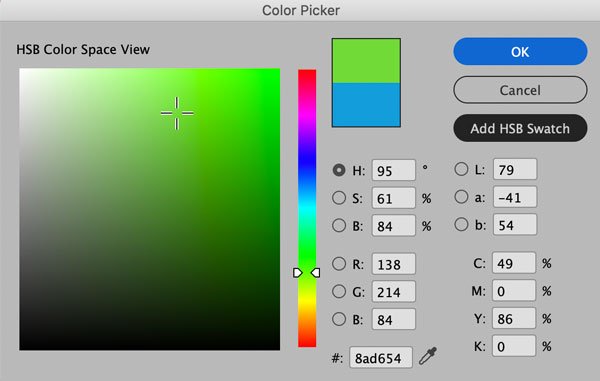Click inside the saturation-brightness color field
Screen dimensions: 600x381
[x=150, y=209]
